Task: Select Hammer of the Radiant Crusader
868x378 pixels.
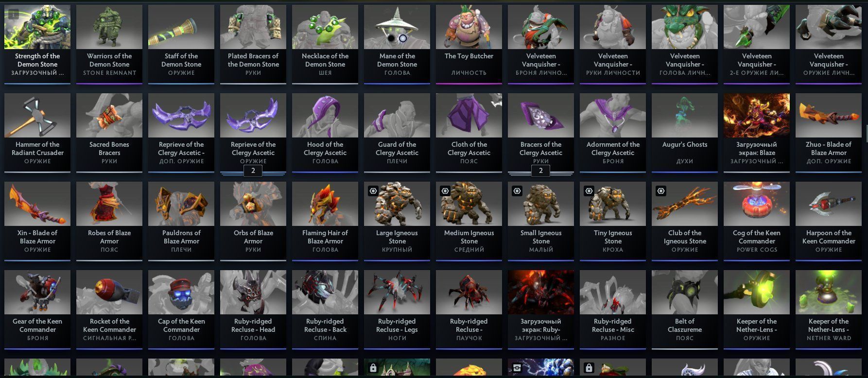Action: [37, 132]
